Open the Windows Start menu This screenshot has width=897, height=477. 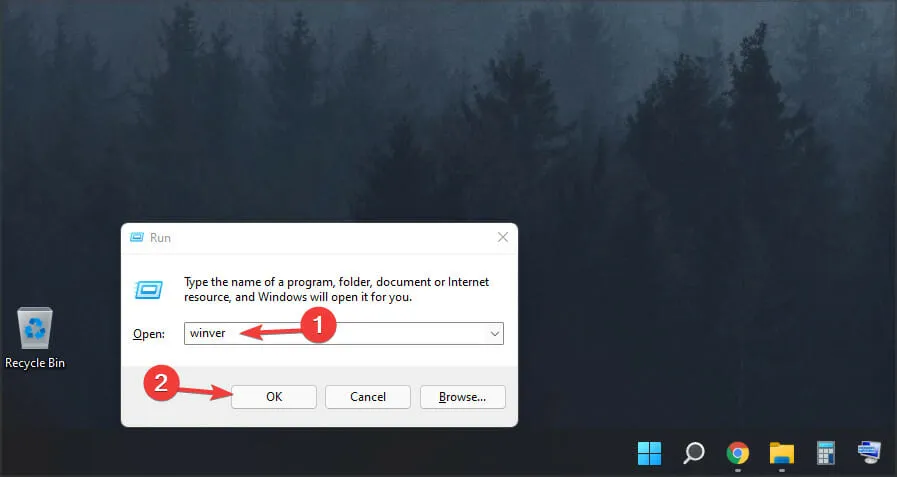click(x=649, y=453)
